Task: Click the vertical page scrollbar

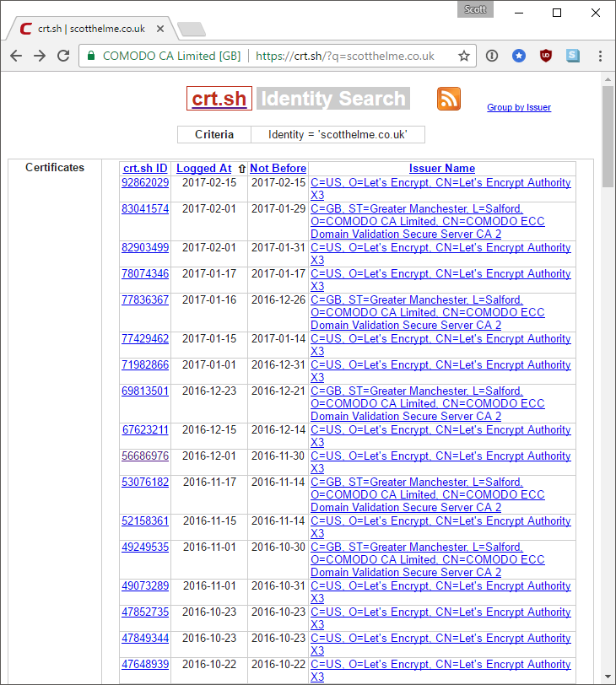Action: click(608, 380)
